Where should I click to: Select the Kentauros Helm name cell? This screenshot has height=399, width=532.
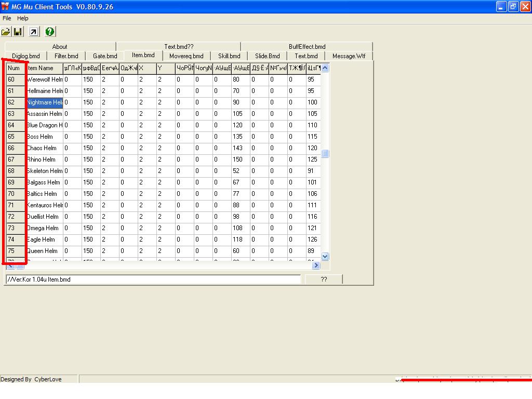45,205
